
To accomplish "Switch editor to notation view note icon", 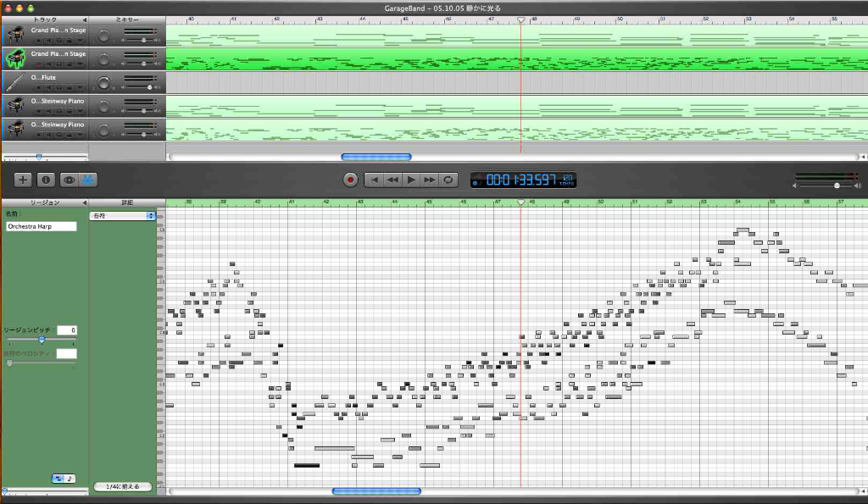I will [70, 478].
